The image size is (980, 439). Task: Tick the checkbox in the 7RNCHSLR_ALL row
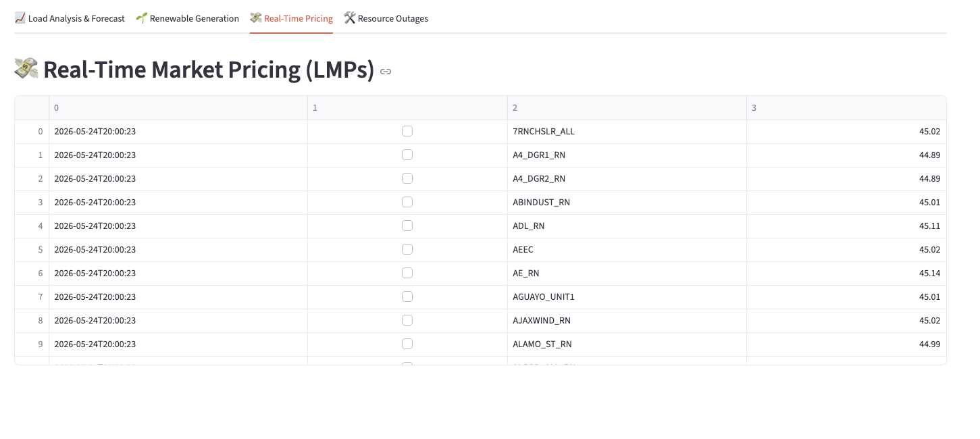coord(407,131)
